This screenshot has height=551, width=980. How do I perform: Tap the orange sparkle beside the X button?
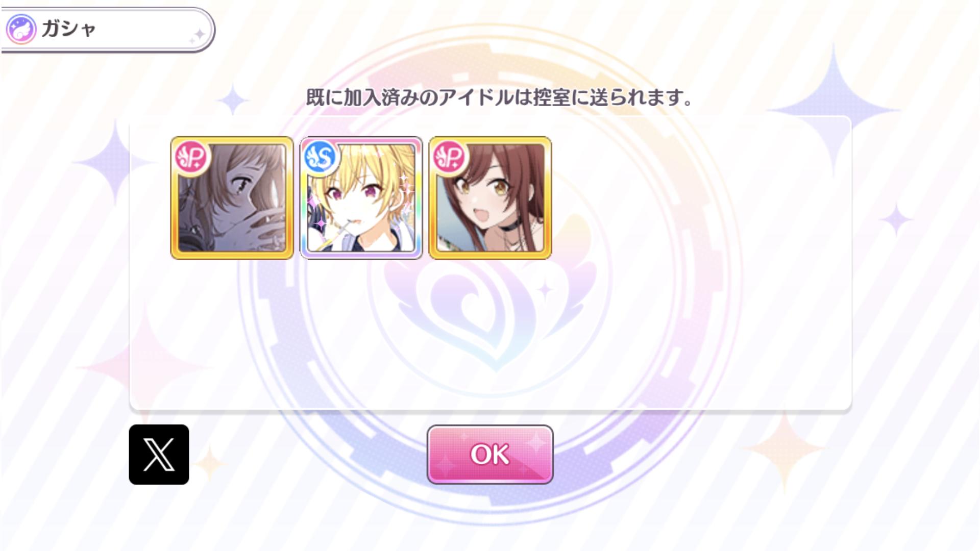coord(209,463)
